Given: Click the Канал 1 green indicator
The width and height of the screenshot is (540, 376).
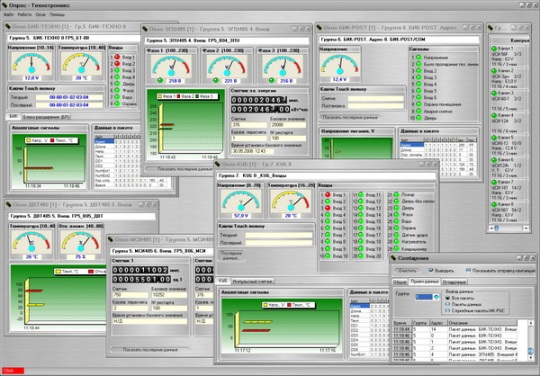Looking at the screenshot, I should click(494, 49).
